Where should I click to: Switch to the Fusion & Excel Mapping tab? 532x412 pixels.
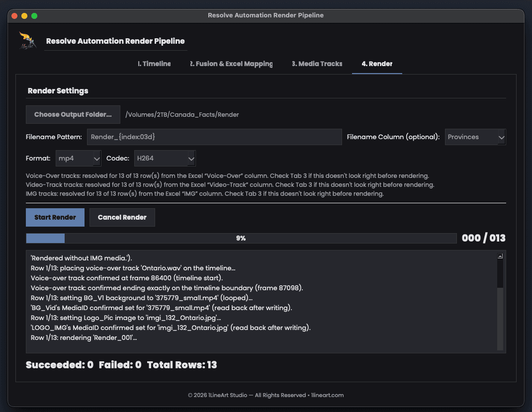click(x=231, y=64)
